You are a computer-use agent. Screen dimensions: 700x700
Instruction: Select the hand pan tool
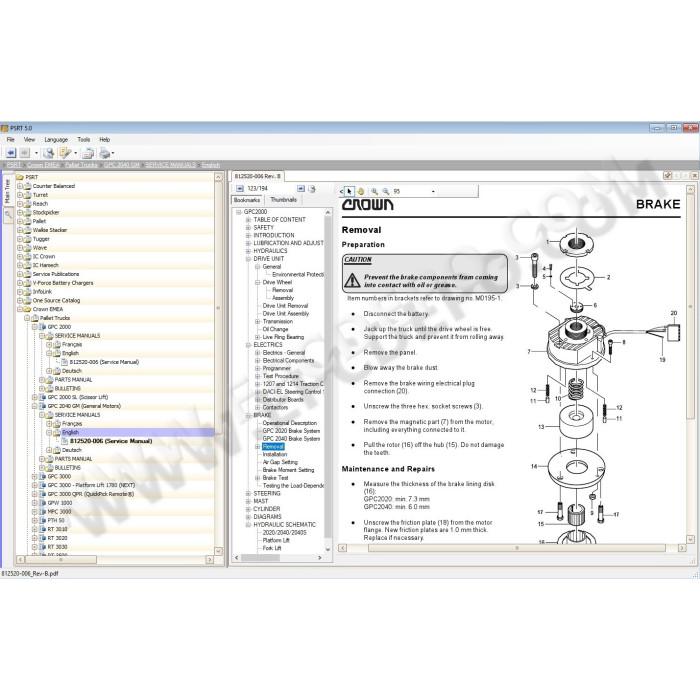pyautogui.click(x=361, y=192)
